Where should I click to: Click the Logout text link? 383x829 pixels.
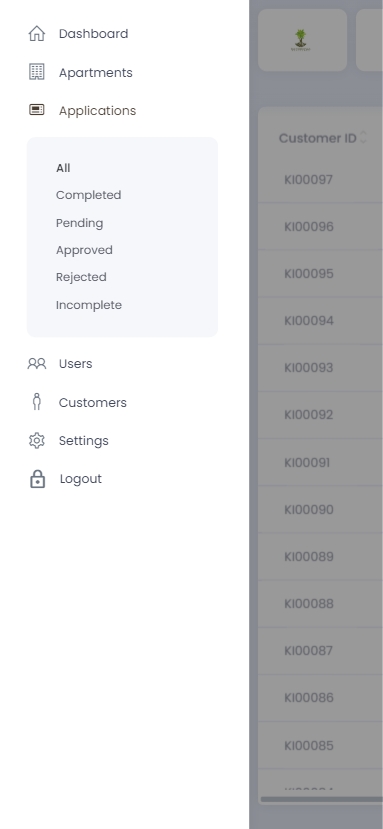click(x=80, y=479)
